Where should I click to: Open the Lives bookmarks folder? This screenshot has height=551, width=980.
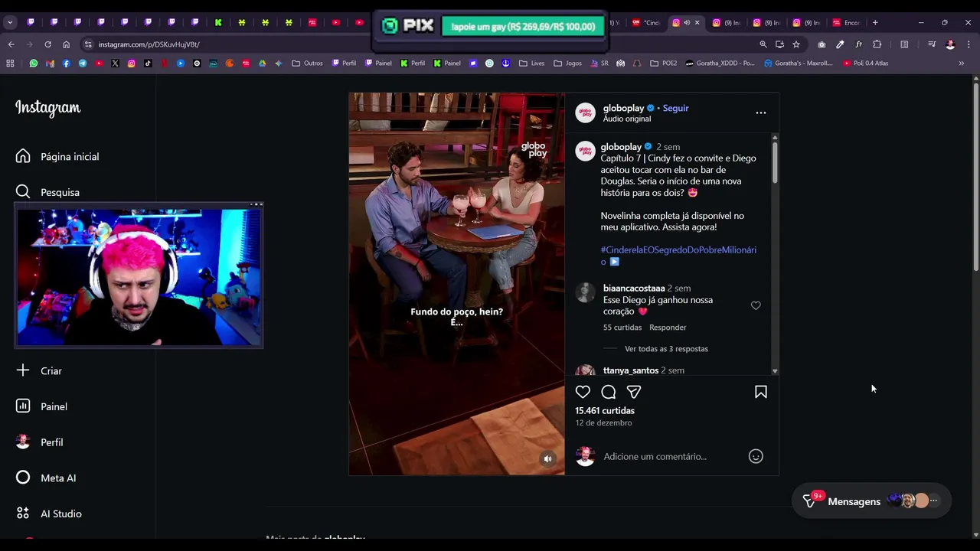tap(531, 64)
